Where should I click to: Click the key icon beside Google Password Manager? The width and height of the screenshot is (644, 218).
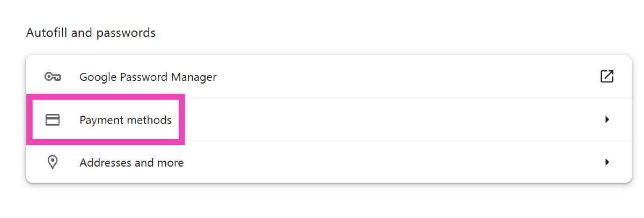tap(52, 77)
